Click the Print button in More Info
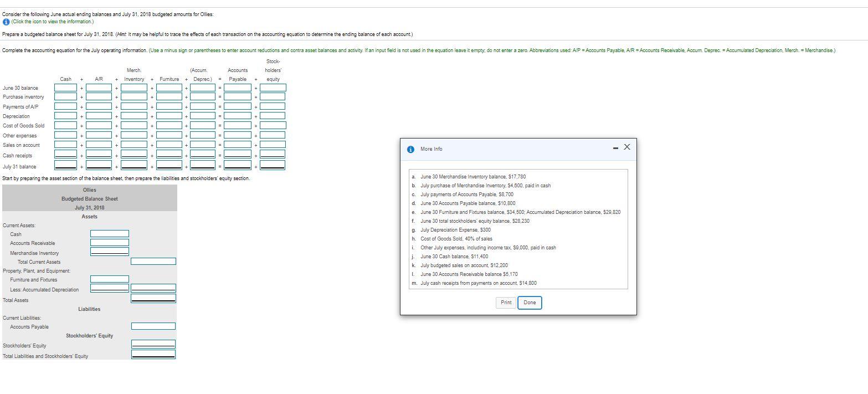The width and height of the screenshot is (868, 394). [x=506, y=303]
